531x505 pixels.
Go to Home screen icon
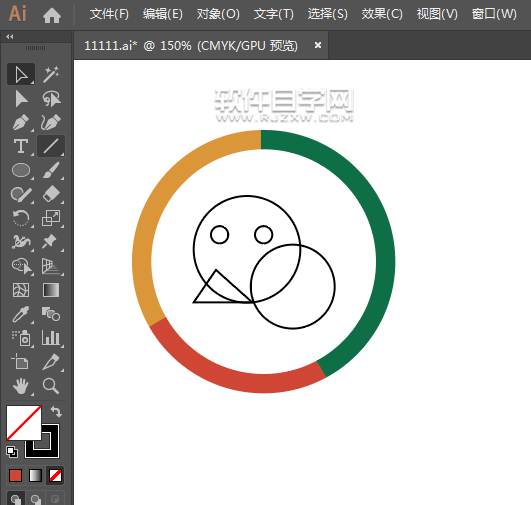pyautogui.click(x=52, y=15)
